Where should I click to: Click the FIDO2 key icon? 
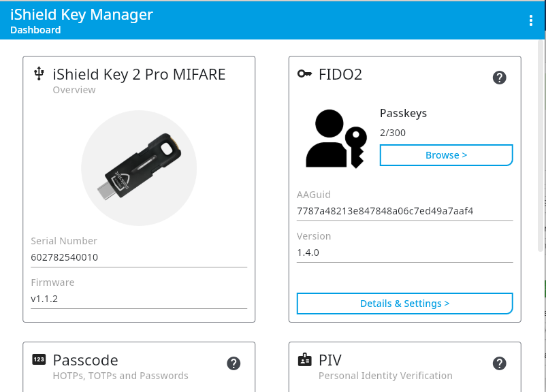coord(304,74)
